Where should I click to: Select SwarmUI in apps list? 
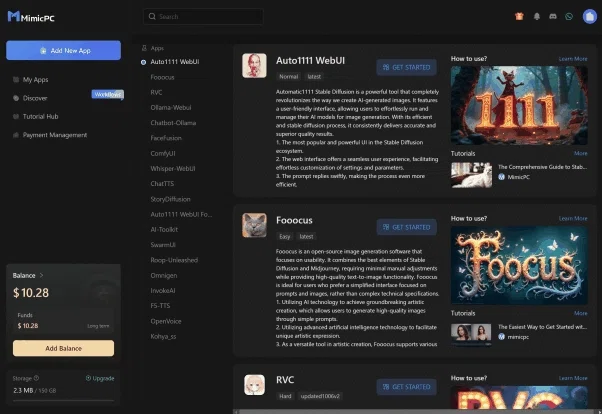163,245
